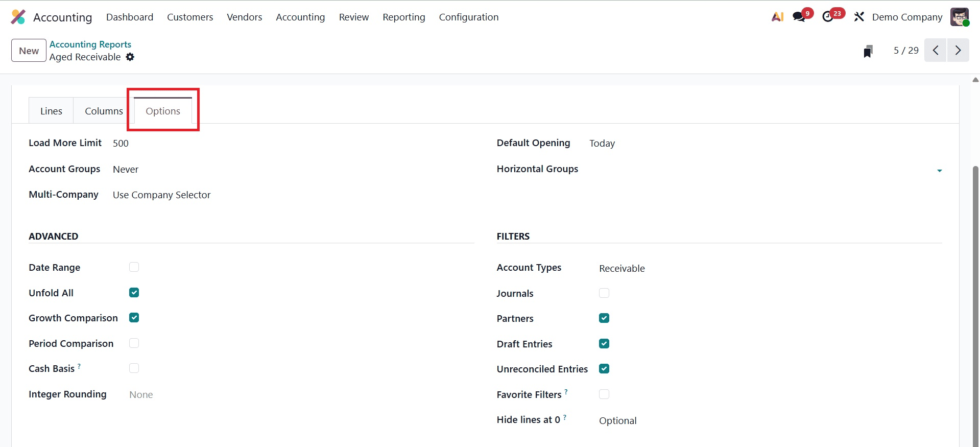Image resolution: width=980 pixels, height=447 pixels.
Task: Click the user avatar icon
Action: click(959, 17)
